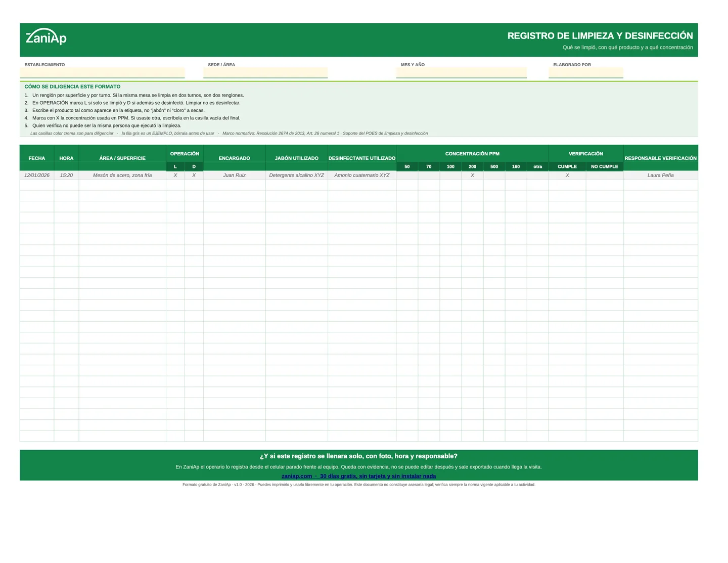Viewport: 728px width, 563px height.
Task: Click the CONCENTRACIÓN PPM header
Action: [472, 154]
